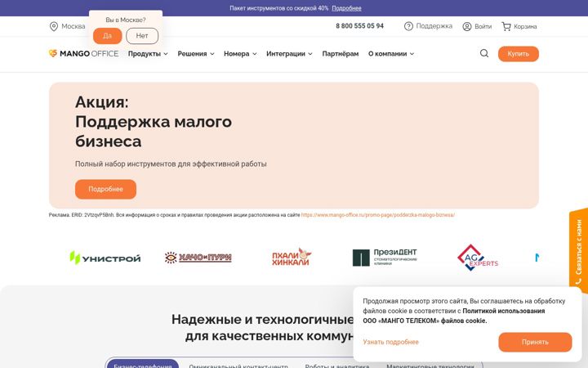Open the promo page URL link
Screen dimensions: 588x368
[377, 215]
